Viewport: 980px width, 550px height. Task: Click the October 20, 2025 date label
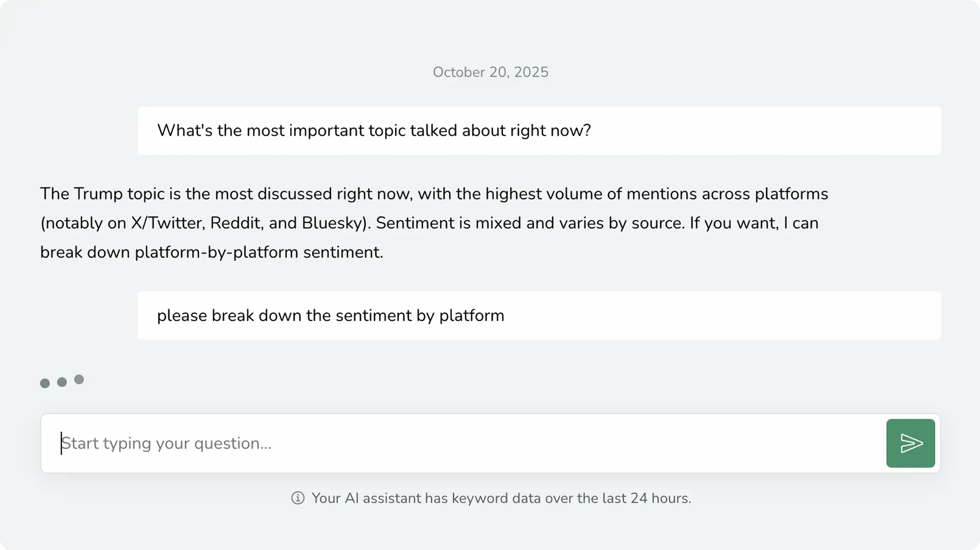point(490,72)
